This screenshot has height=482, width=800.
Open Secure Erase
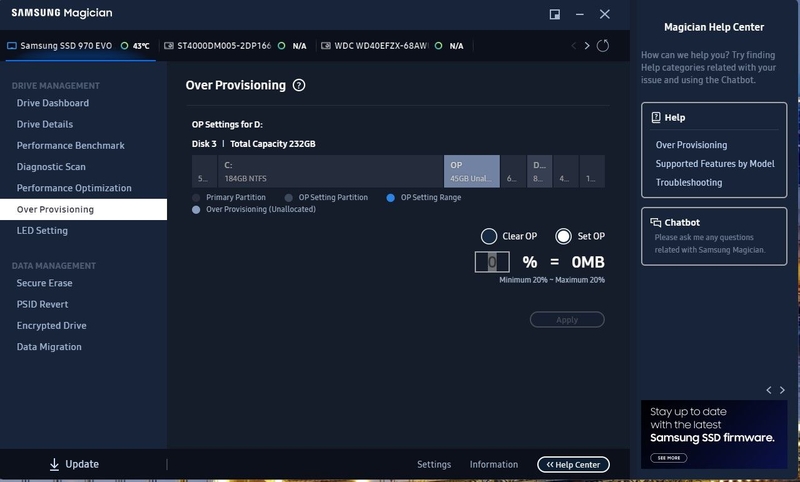click(x=44, y=283)
